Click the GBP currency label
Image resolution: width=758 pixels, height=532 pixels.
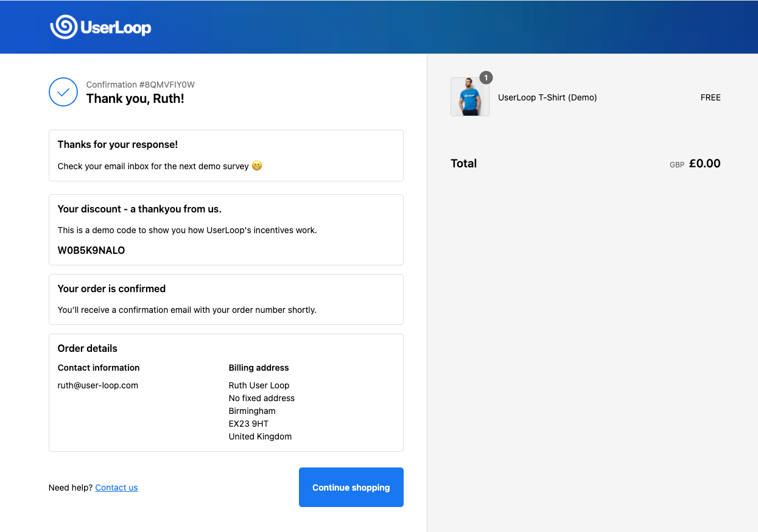[677, 164]
